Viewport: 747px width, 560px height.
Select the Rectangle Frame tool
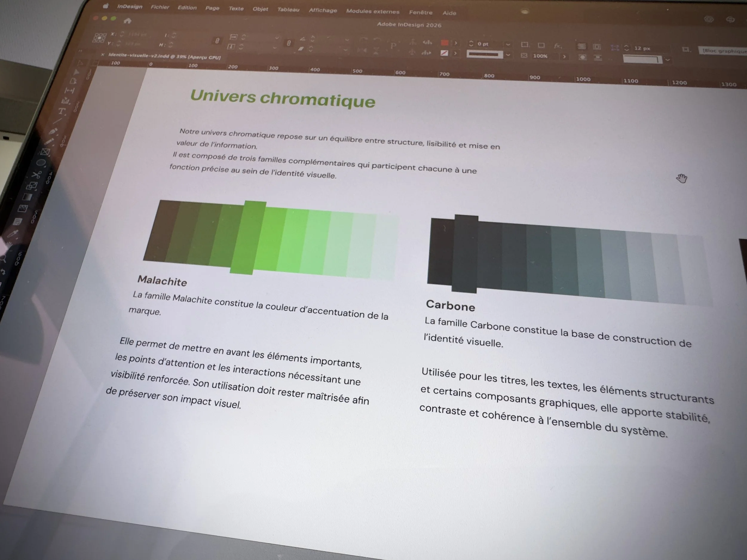46,152
